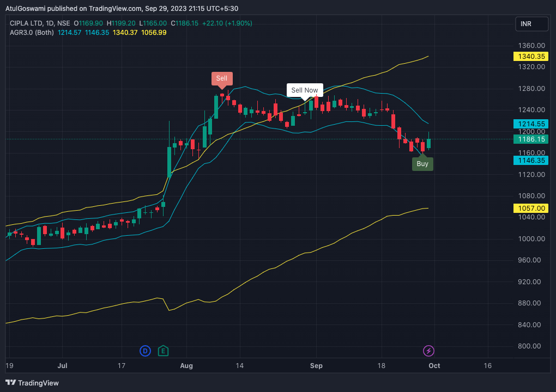The height and width of the screenshot is (392, 556).
Task: Click the close value C1186.15
Action: [185, 23]
